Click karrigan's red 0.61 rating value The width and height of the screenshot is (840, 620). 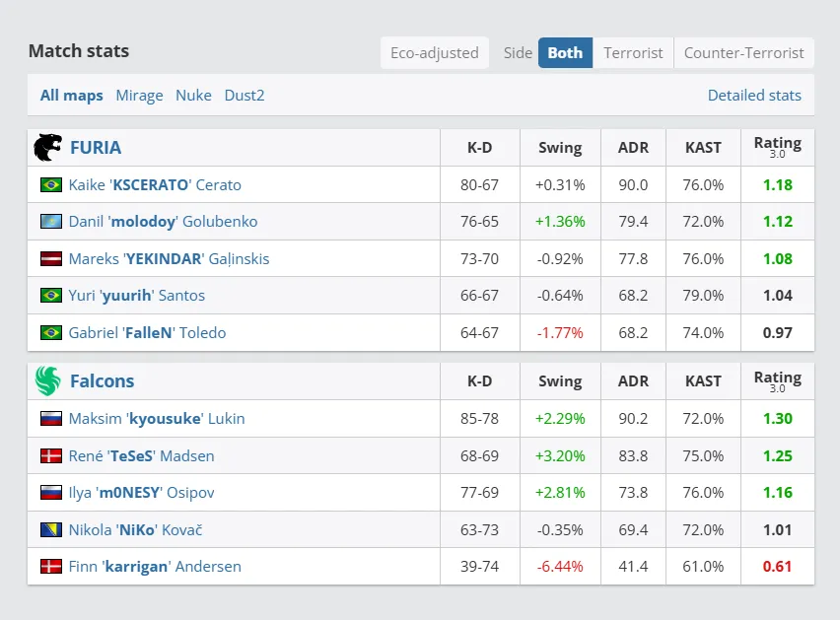pyautogui.click(x=777, y=566)
